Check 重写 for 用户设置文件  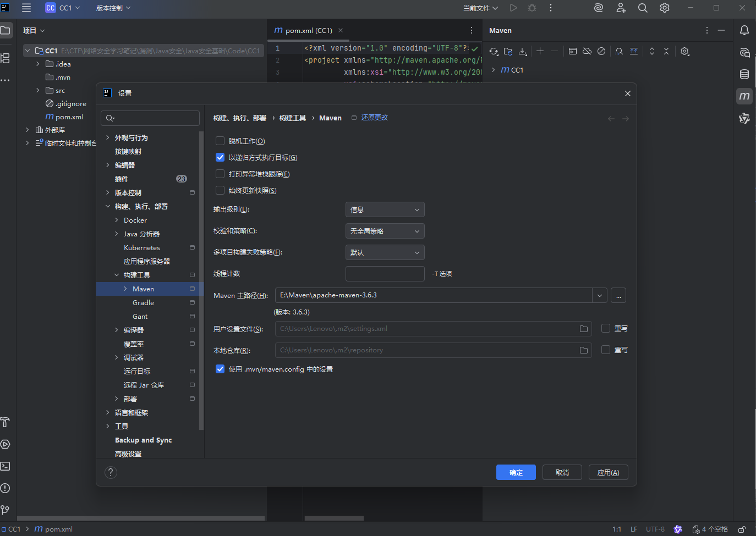pyautogui.click(x=606, y=328)
